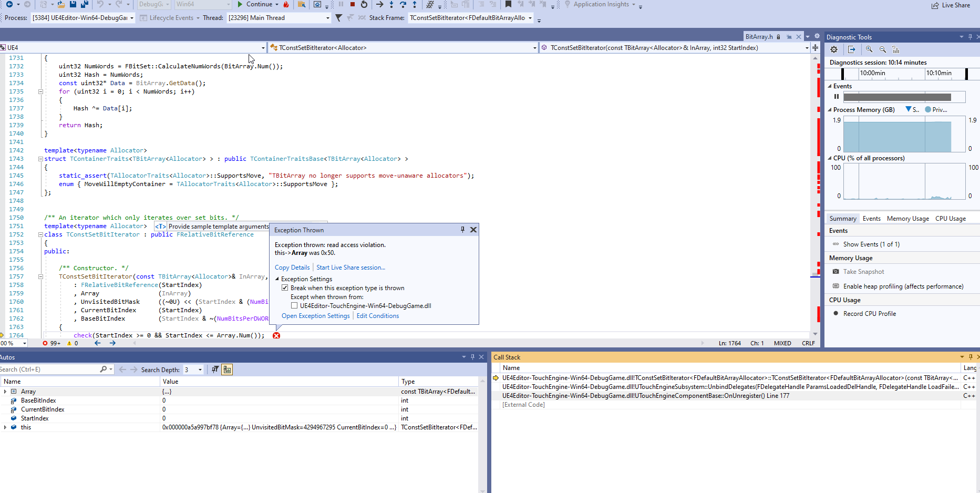980x493 pixels.
Task: Expand the Array row in Autos
Action: (x=5, y=392)
